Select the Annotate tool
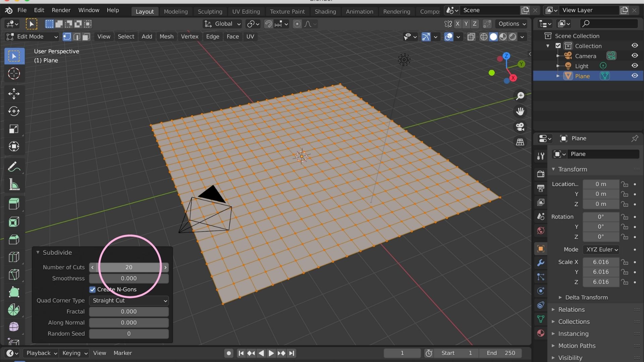This screenshot has width=644, height=362. click(14, 167)
